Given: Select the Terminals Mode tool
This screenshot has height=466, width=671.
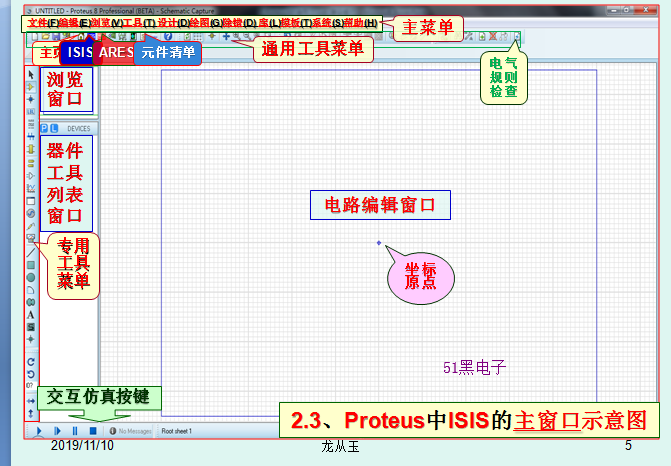Looking at the screenshot, I should [31, 163].
